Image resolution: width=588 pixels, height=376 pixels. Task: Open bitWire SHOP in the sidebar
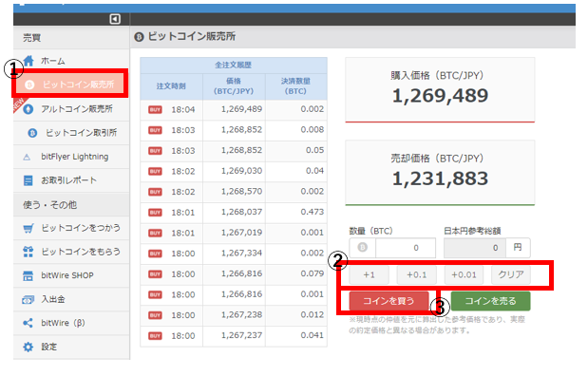click(71, 276)
